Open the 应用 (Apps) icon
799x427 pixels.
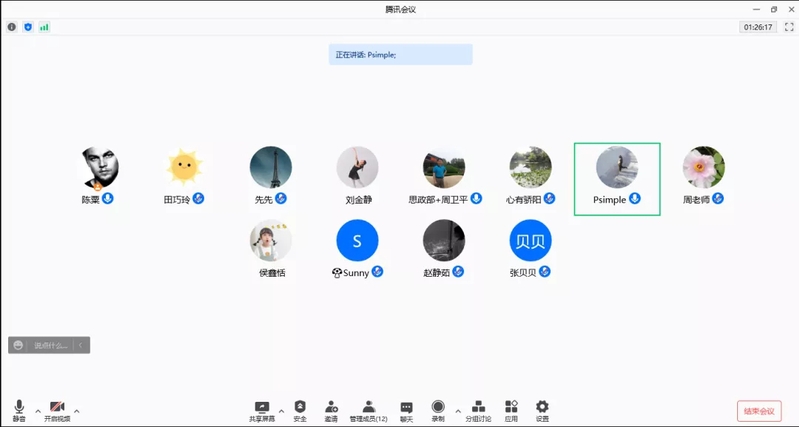pos(511,410)
